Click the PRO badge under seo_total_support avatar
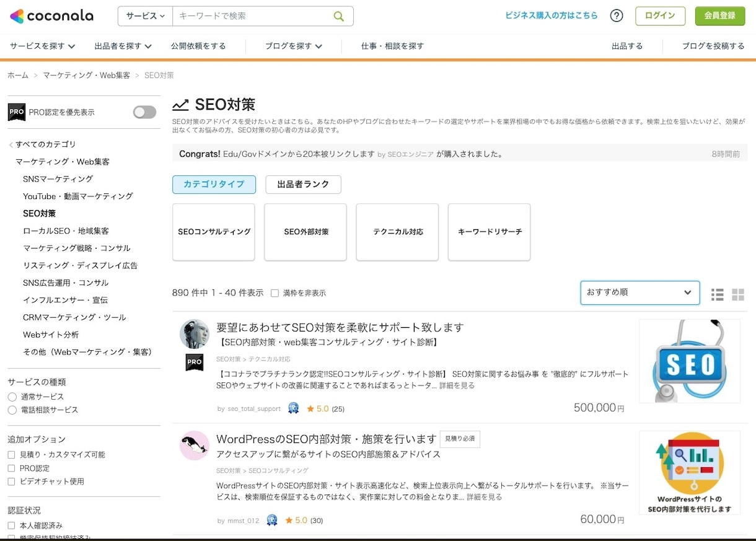 [195, 363]
